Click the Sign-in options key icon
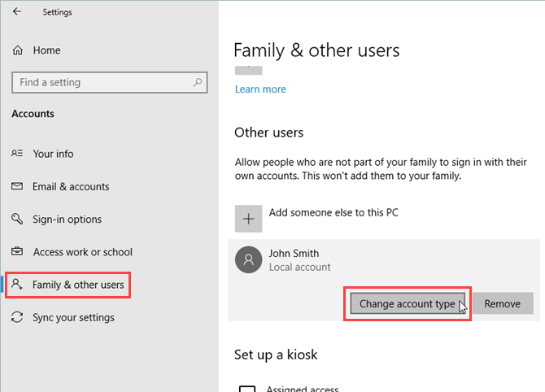The height and width of the screenshot is (392, 545). (18, 220)
